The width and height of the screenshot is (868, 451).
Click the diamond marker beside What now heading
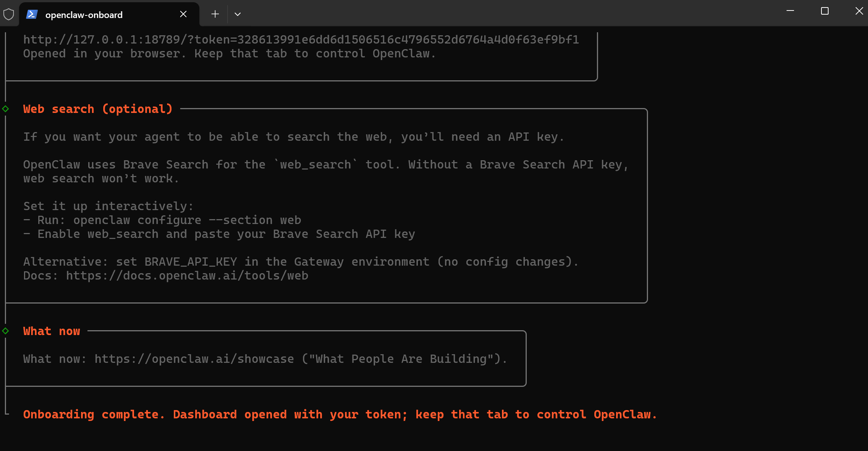coord(6,331)
